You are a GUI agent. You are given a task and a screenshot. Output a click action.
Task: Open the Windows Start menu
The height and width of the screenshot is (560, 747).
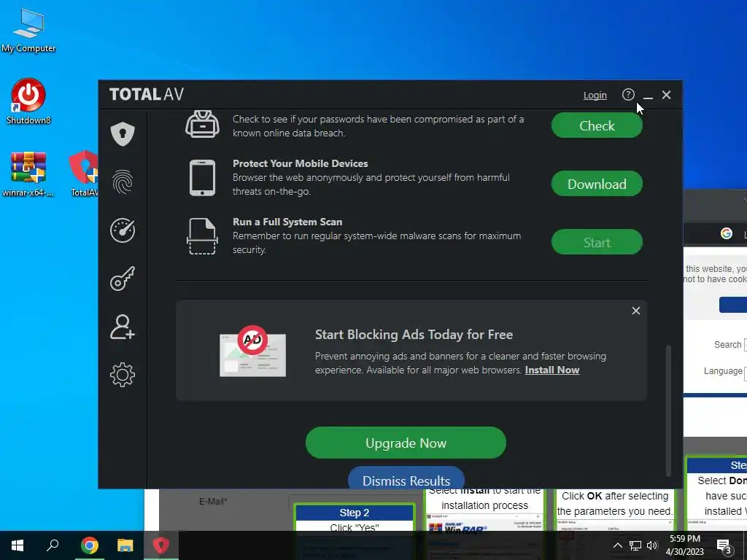18,545
